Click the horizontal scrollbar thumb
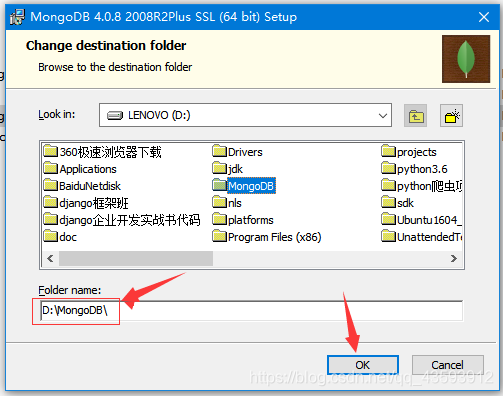The image size is (503, 396). coord(136,258)
